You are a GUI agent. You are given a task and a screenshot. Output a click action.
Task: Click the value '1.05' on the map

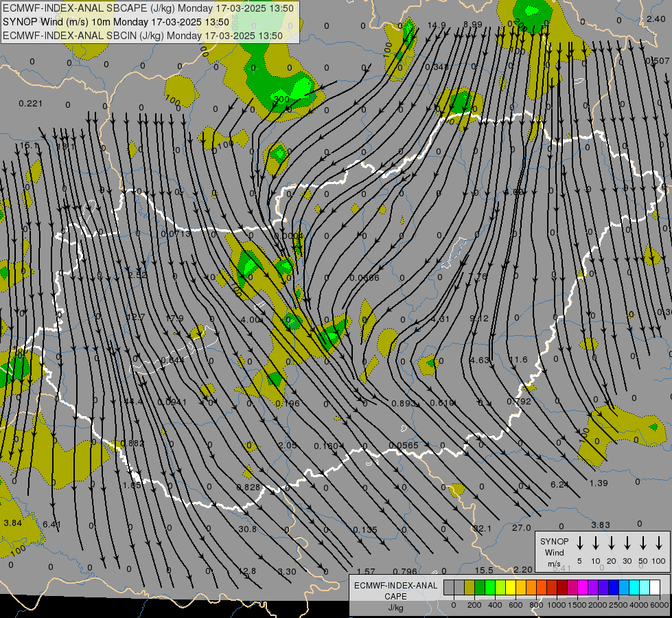point(132,485)
